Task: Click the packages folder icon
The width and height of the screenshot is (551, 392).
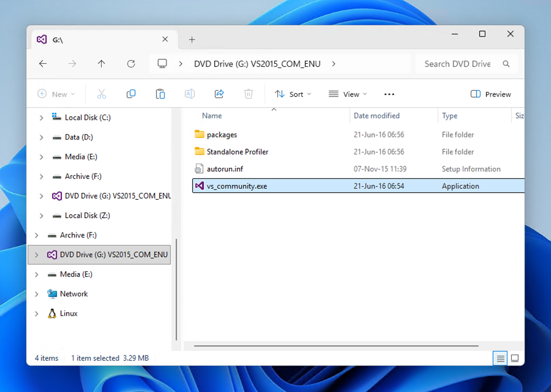Action: click(199, 134)
